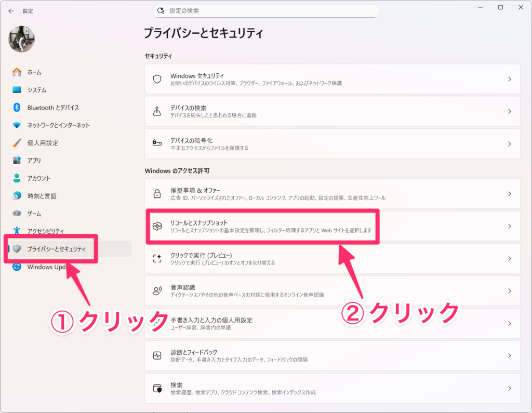Click the 設定の検索 search field
Screen dimensions: 532x413
click(266, 11)
